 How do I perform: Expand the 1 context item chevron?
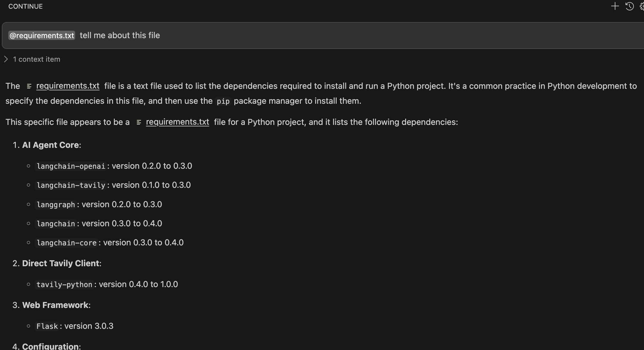coord(6,59)
